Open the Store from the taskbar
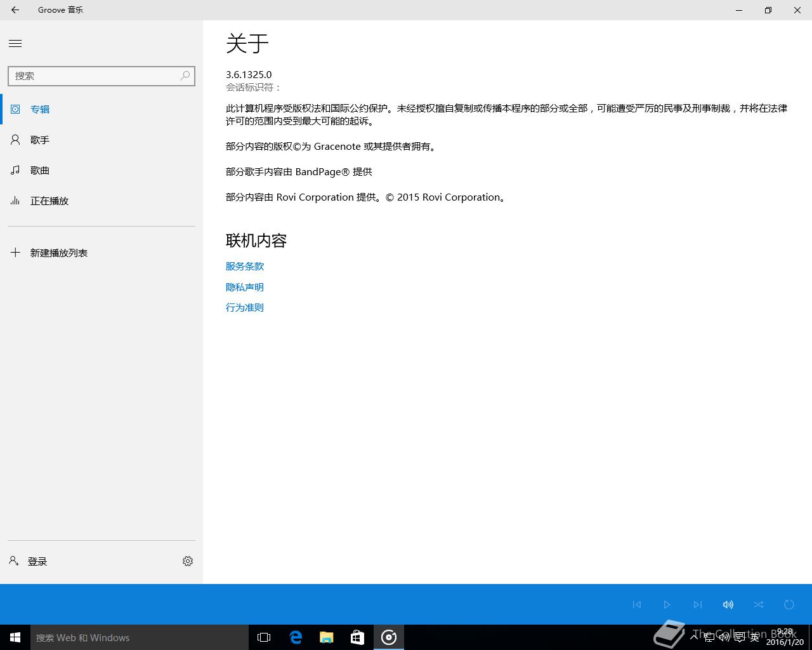 [357, 637]
